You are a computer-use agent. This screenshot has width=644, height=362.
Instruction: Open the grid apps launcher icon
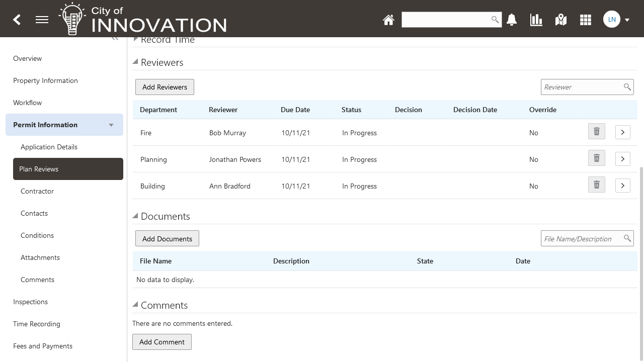click(x=585, y=20)
